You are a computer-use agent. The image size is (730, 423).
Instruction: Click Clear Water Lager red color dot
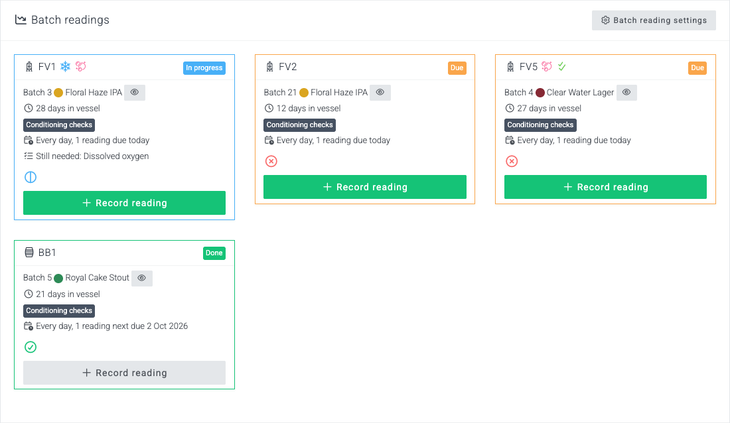coord(540,93)
